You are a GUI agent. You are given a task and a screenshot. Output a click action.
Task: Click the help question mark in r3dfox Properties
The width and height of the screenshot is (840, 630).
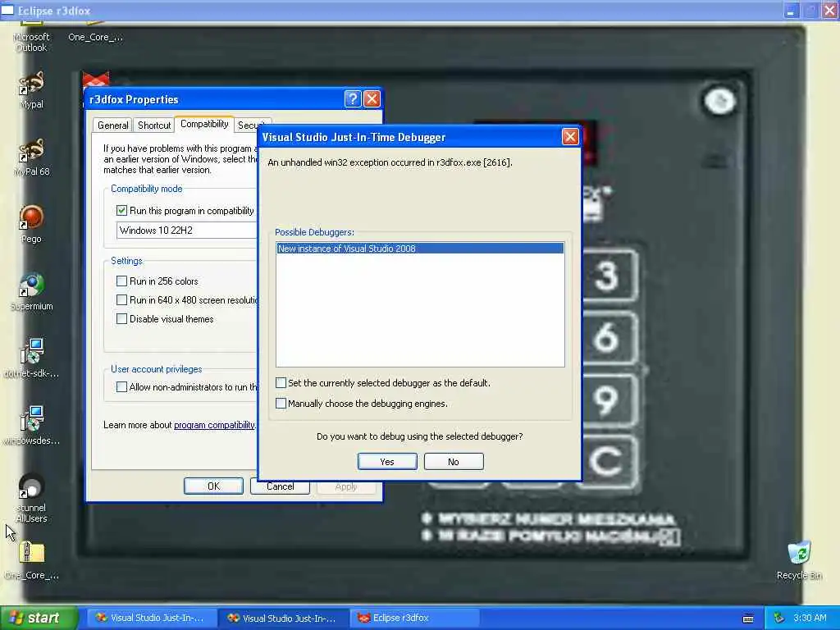[353, 99]
